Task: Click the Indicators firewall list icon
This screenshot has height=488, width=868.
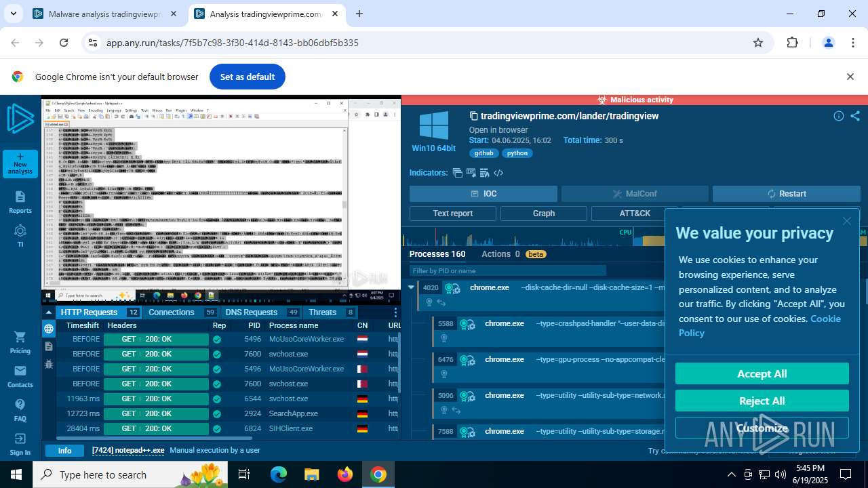Action: (485, 173)
